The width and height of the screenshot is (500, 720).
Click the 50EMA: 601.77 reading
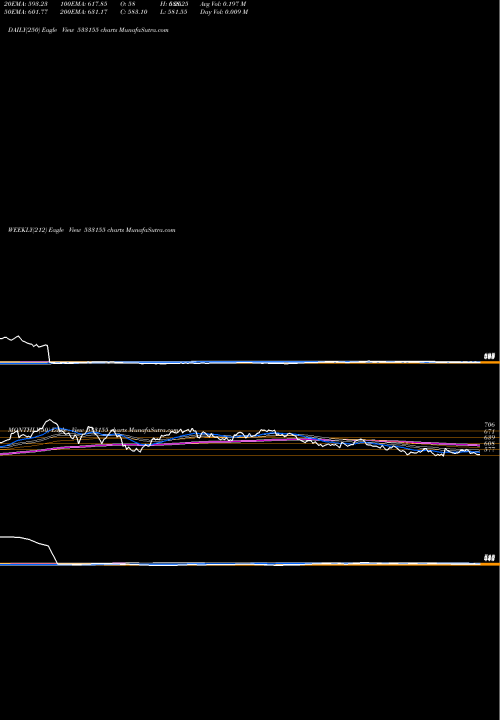click(x=25, y=12)
